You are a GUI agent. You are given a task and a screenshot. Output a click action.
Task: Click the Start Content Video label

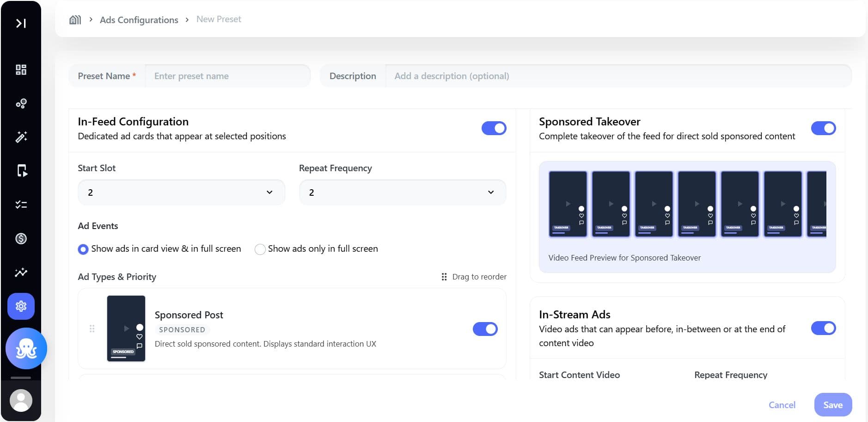pos(579,375)
